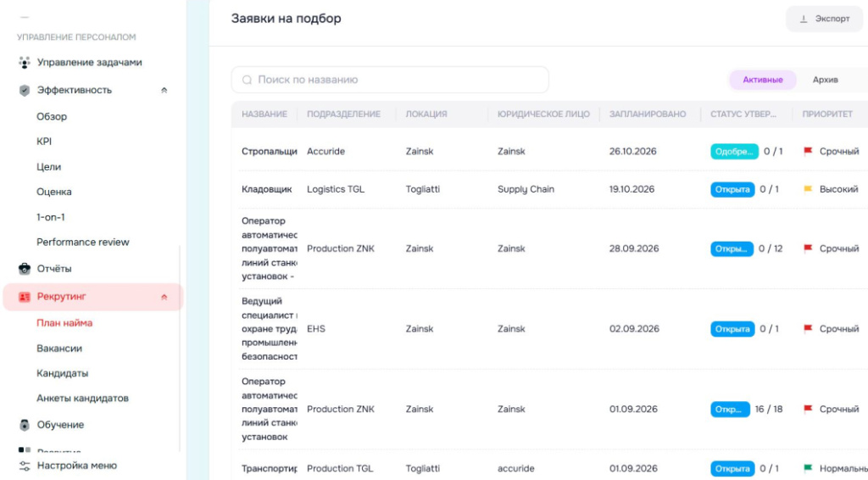This screenshot has width=868, height=480.
Task: Click the search magnifier icon
Action: (247, 81)
